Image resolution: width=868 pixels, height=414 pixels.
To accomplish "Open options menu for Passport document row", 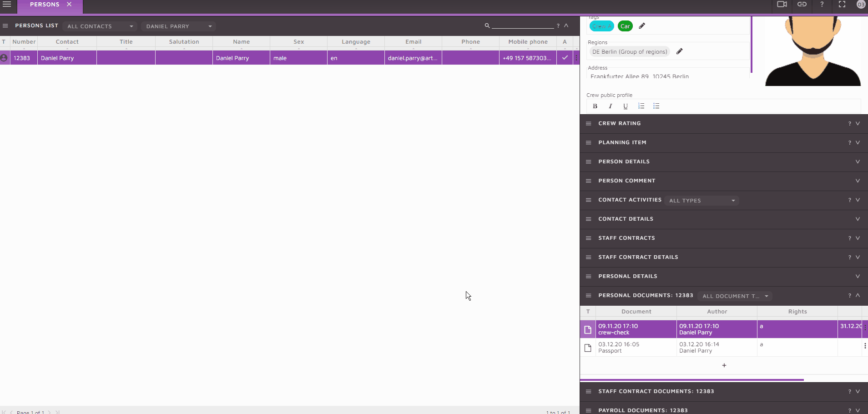I will (x=865, y=346).
